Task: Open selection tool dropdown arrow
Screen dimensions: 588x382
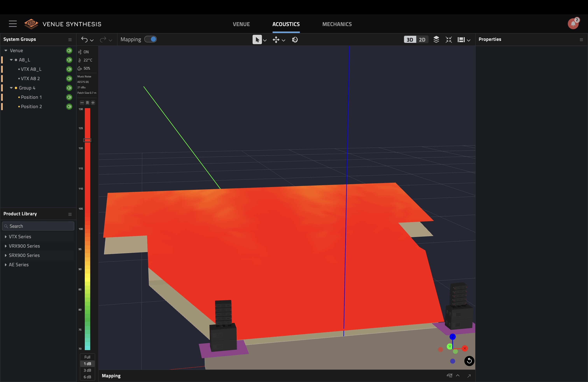Action: pyautogui.click(x=265, y=40)
